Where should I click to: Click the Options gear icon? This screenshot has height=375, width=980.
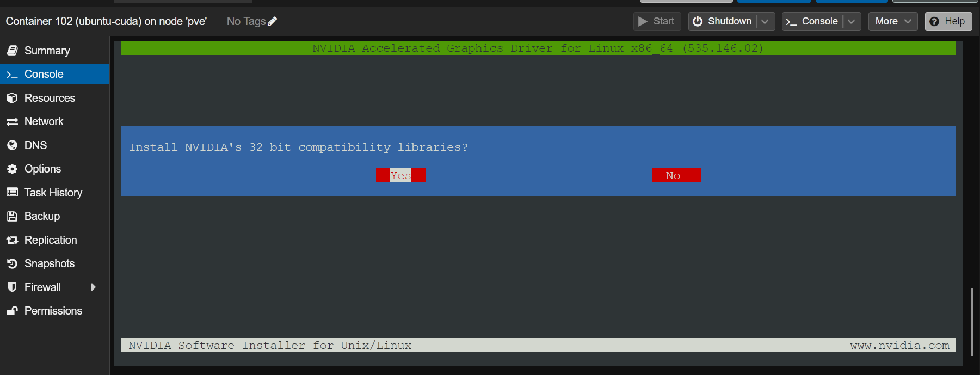(12, 169)
